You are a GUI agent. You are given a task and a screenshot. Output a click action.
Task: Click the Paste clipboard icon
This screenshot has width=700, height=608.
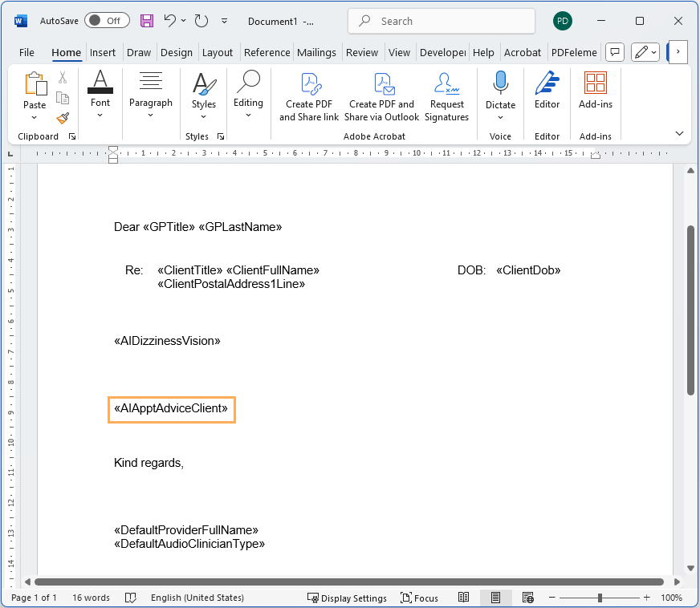(x=35, y=83)
